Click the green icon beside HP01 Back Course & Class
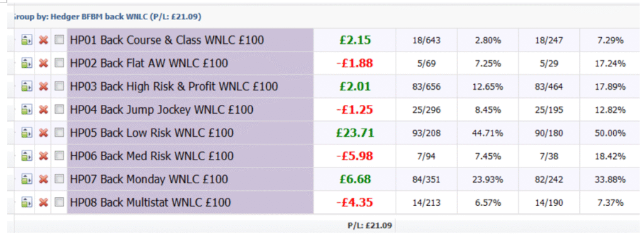 click(x=26, y=40)
